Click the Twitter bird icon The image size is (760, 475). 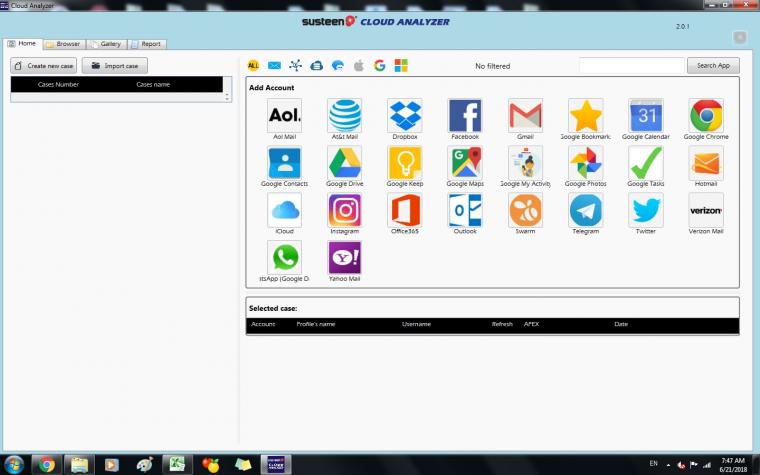click(646, 210)
